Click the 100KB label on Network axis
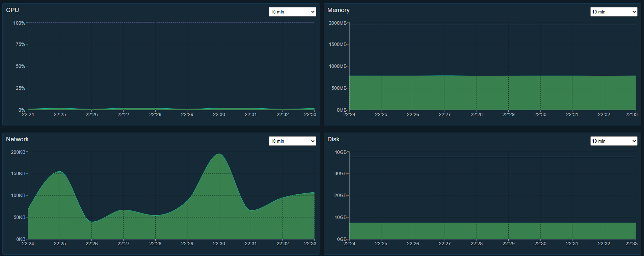The height and width of the screenshot is (256, 644). [18, 195]
